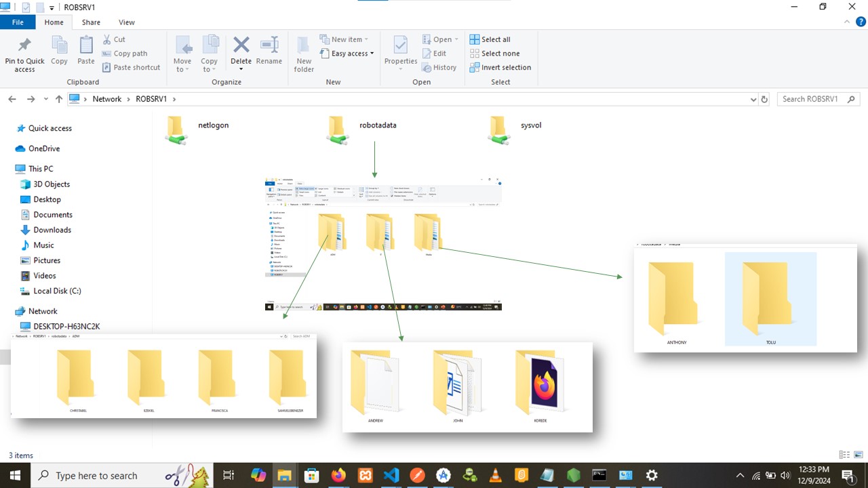
Task: Open the address bar history dropdown
Action: point(753,99)
